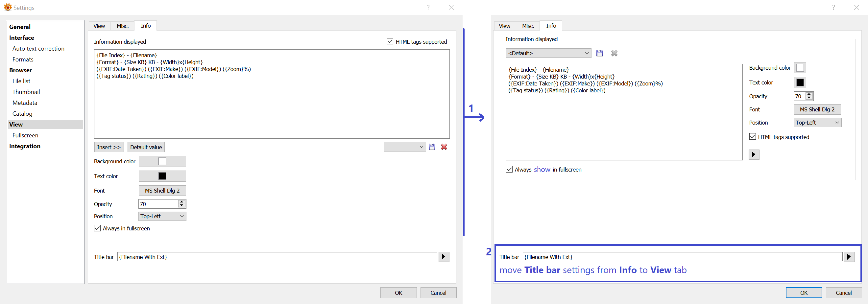The image size is (868, 304).
Task: Open the <Default> preset dropdown
Action: [548, 53]
